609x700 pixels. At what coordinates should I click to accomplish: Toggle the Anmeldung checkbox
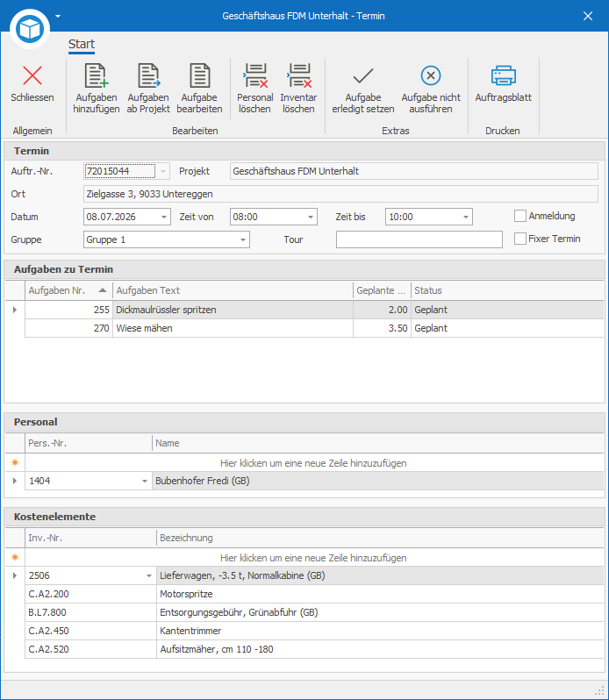520,216
